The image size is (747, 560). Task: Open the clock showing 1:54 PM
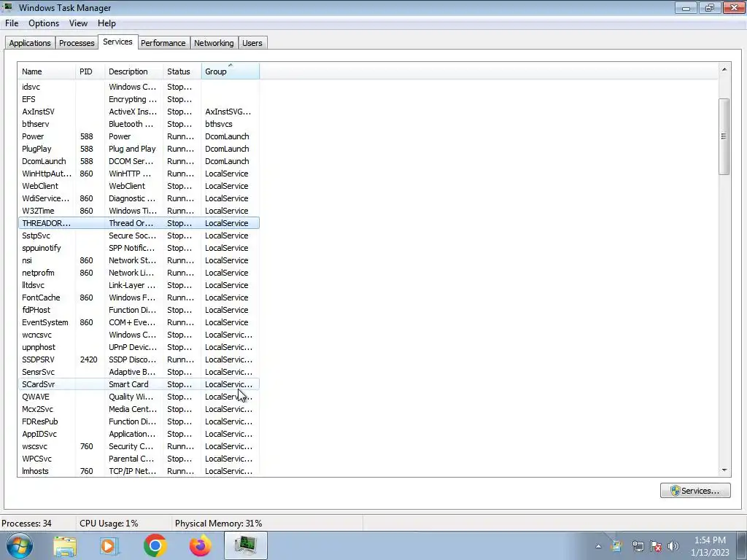pyautogui.click(x=710, y=546)
